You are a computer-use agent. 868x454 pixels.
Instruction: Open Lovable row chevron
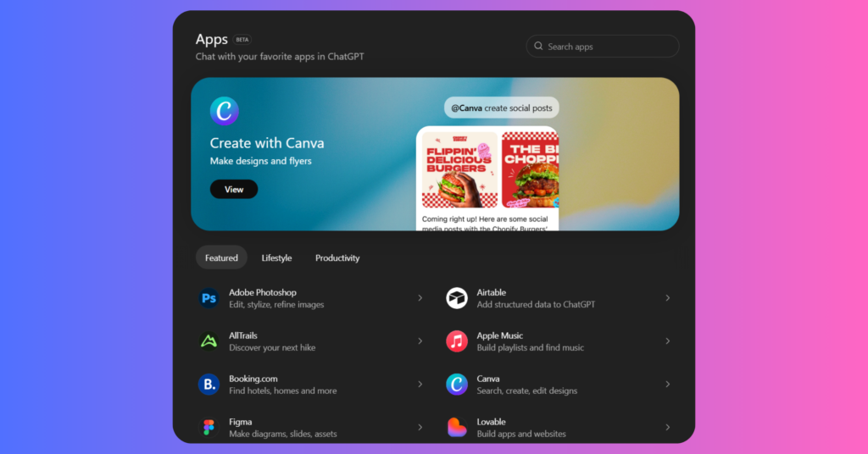click(x=668, y=428)
